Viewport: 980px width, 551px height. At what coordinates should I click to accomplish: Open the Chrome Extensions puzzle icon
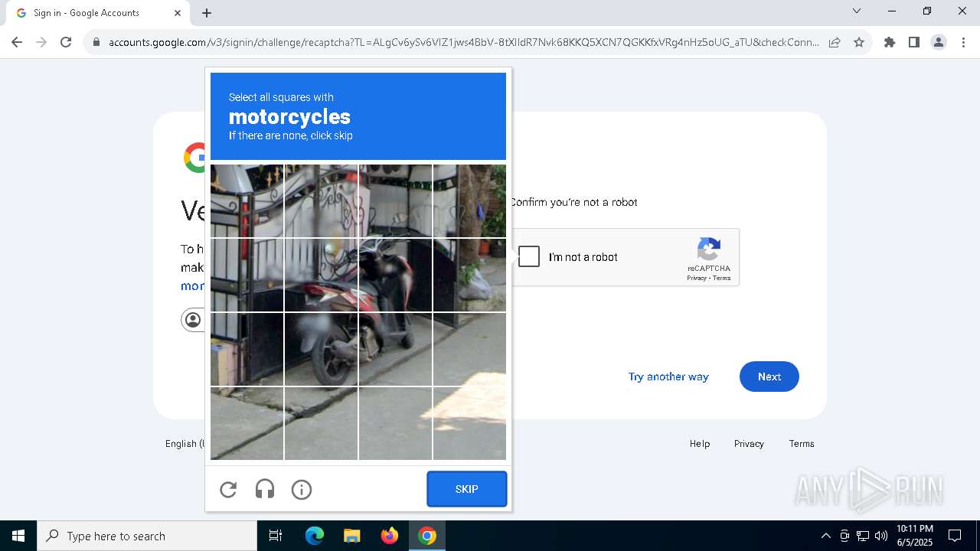(x=890, y=42)
